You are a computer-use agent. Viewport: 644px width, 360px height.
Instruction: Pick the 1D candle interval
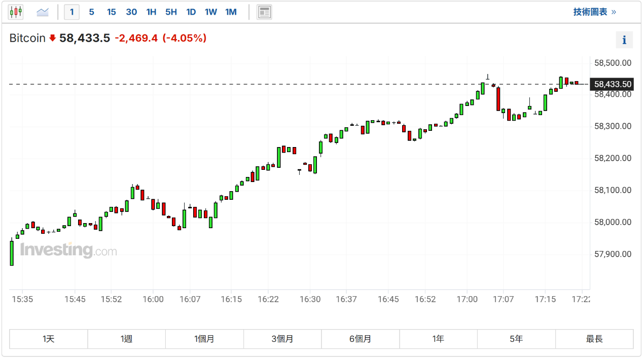coord(191,12)
